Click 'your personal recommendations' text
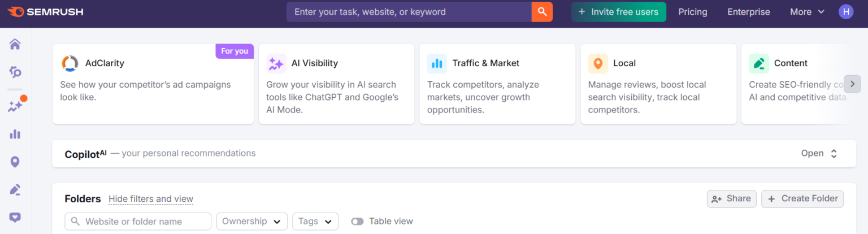The width and height of the screenshot is (868, 234). [x=189, y=153]
